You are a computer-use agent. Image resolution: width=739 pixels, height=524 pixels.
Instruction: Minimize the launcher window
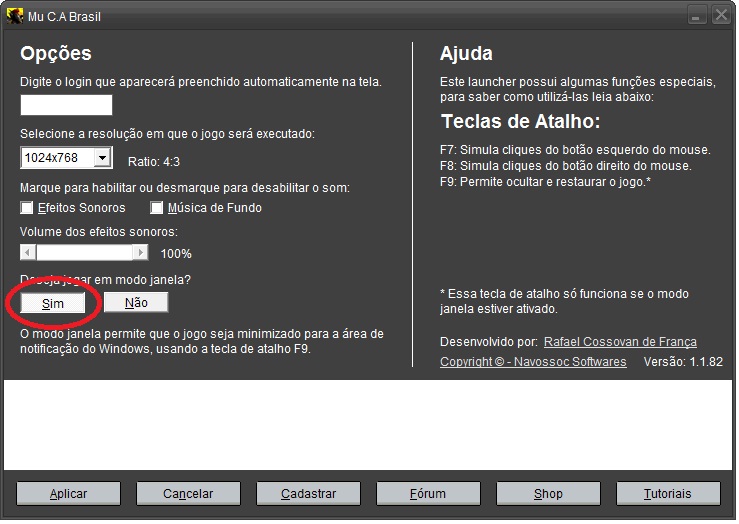tap(696, 16)
